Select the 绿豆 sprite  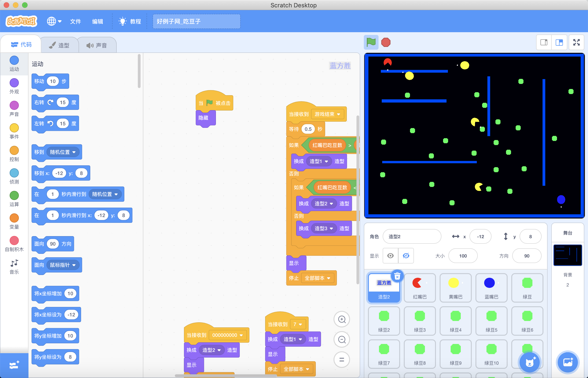point(527,288)
